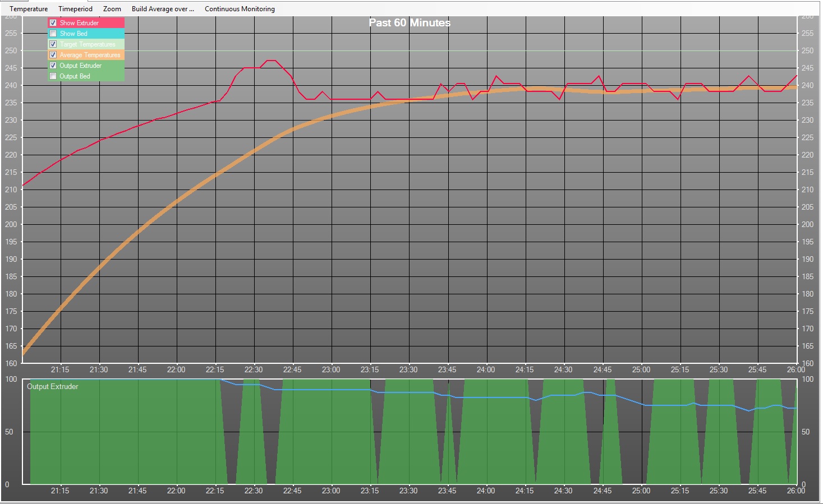The image size is (823, 504).
Task: Click the 22:30 marker on temperature graph axis
Action: click(x=253, y=369)
